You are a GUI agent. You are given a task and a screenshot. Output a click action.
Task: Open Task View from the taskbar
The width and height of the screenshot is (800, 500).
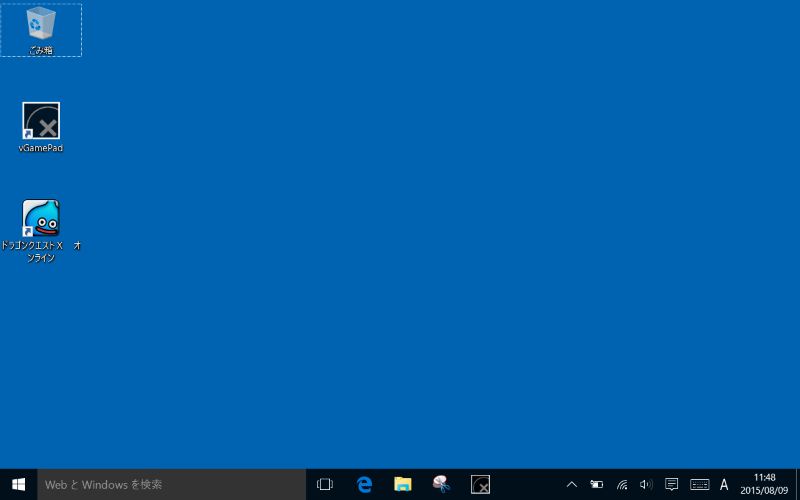[x=325, y=484]
